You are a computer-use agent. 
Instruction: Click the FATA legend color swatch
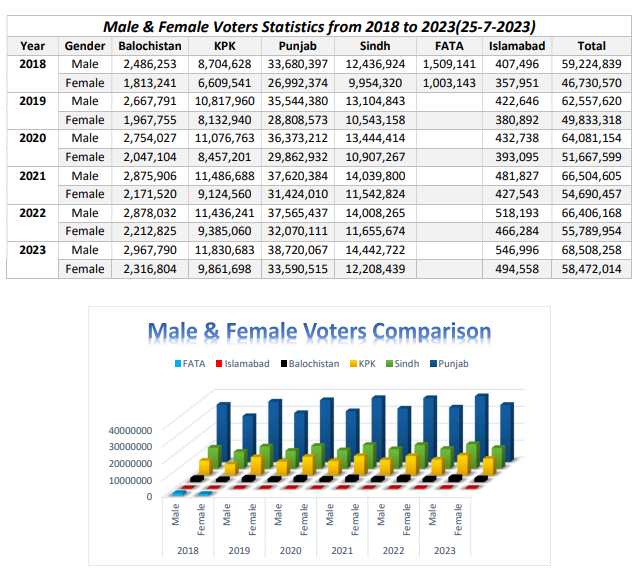176,364
